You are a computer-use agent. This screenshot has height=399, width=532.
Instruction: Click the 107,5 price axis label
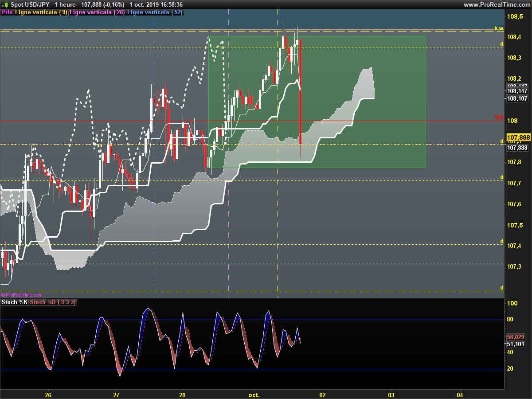click(x=515, y=225)
